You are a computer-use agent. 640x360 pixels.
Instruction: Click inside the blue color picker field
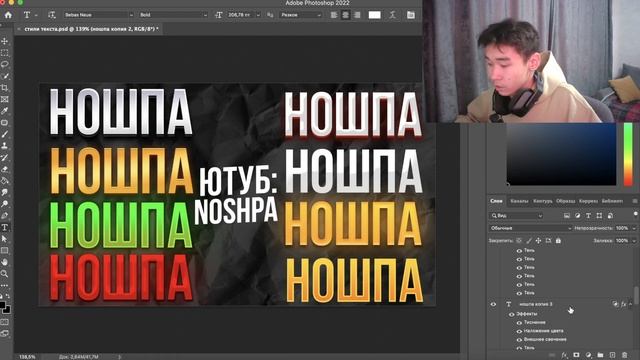(561, 154)
